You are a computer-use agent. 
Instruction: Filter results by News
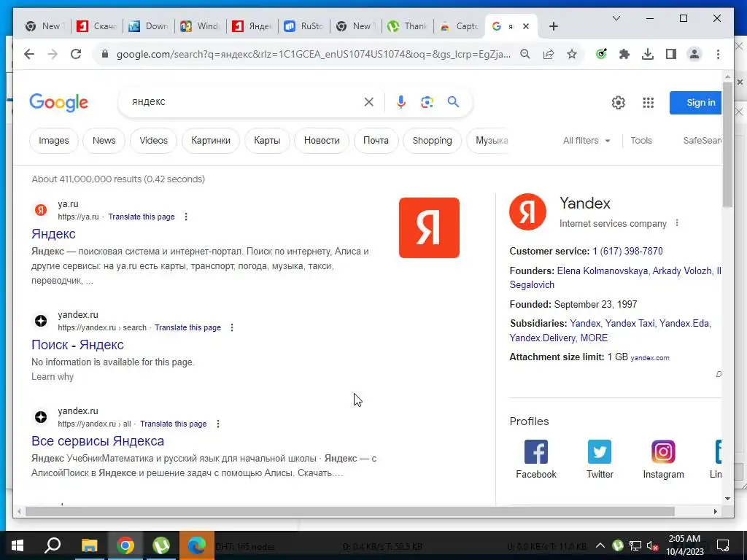pyautogui.click(x=104, y=141)
